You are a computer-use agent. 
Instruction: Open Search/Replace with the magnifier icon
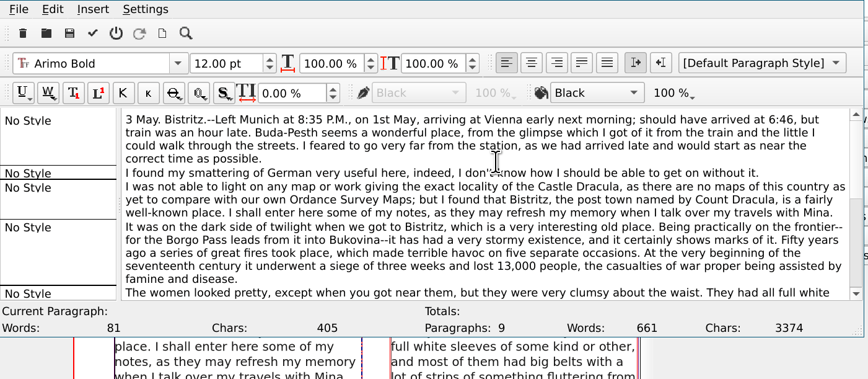click(x=185, y=33)
